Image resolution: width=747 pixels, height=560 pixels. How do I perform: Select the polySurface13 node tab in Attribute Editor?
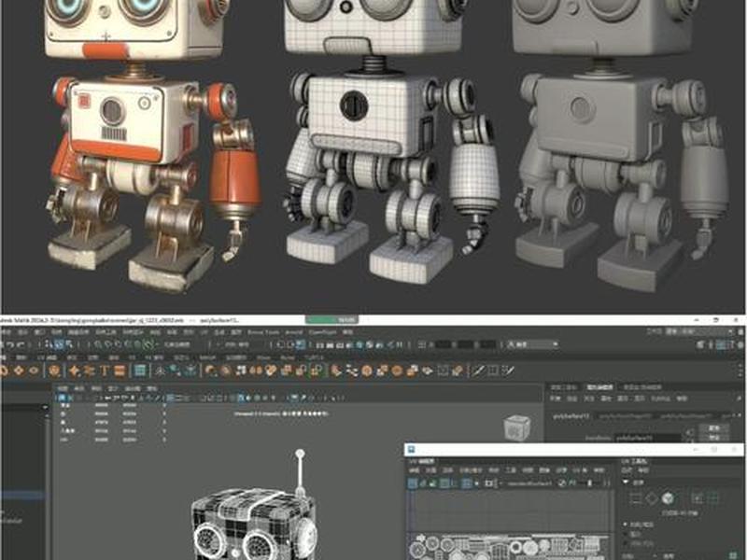(x=571, y=415)
